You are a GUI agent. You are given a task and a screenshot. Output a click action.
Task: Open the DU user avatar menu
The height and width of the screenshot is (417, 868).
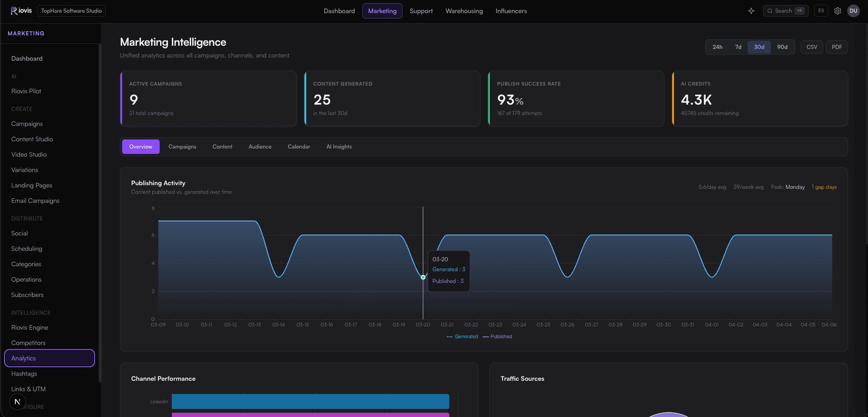click(x=854, y=11)
